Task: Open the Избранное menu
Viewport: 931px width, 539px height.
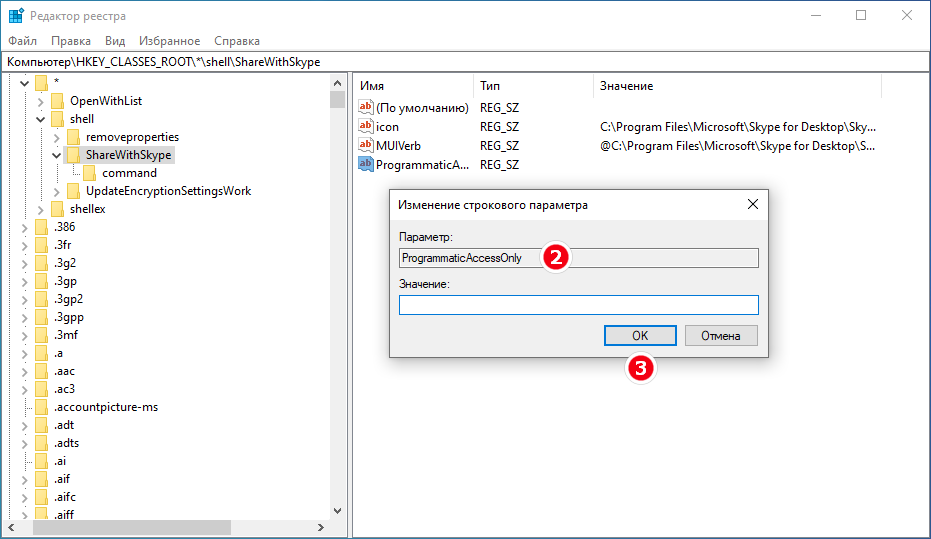Action: coord(169,41)
